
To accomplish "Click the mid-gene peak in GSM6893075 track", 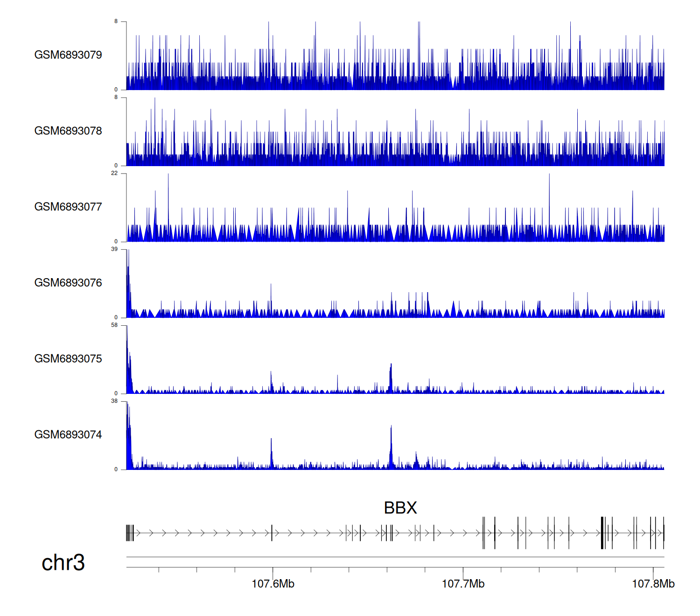I will 391,378.
